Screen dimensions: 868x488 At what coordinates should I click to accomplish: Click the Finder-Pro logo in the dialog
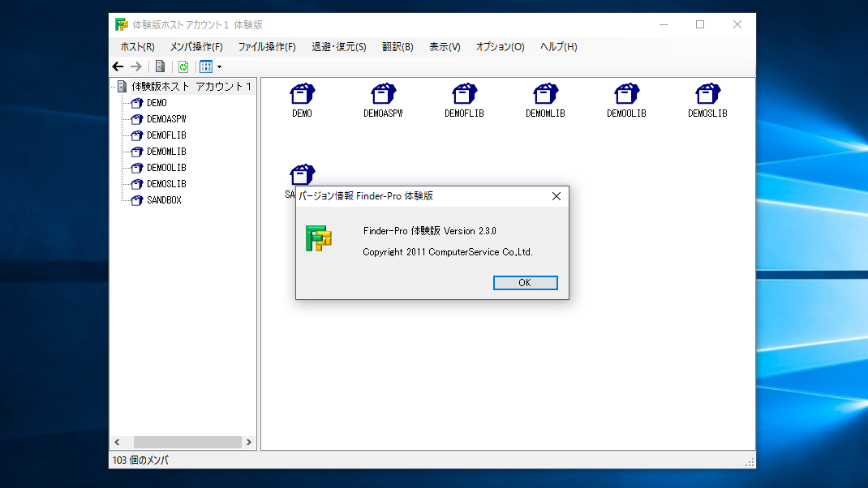pyautogui.click(x=319, y=238)
